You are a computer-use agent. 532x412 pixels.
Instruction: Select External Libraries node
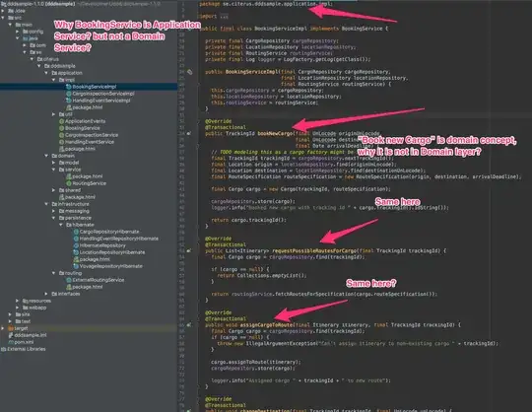[23, 349]
